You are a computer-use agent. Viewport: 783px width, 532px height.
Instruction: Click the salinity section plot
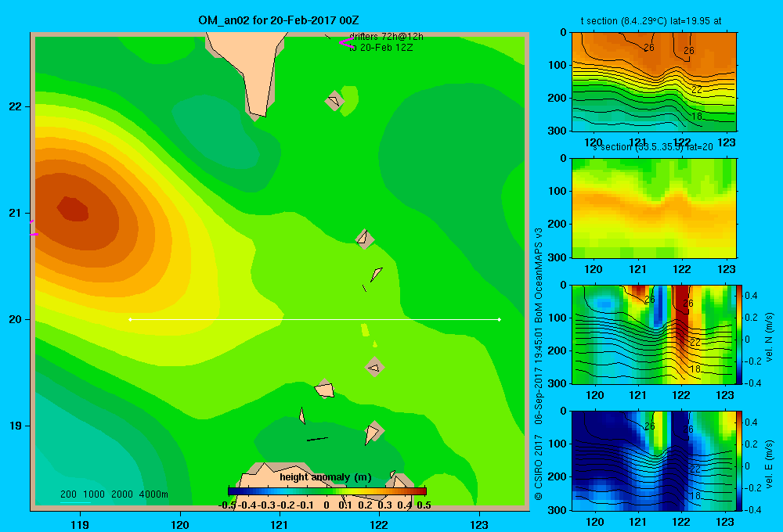[x=654, y=208]
